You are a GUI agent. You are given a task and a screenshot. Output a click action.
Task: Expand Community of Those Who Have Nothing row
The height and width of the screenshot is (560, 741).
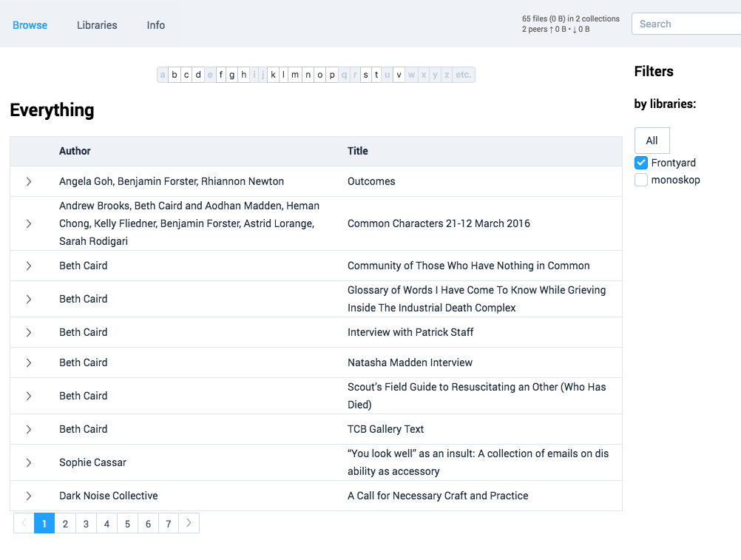pyautogui.click(x=29, y=266)
